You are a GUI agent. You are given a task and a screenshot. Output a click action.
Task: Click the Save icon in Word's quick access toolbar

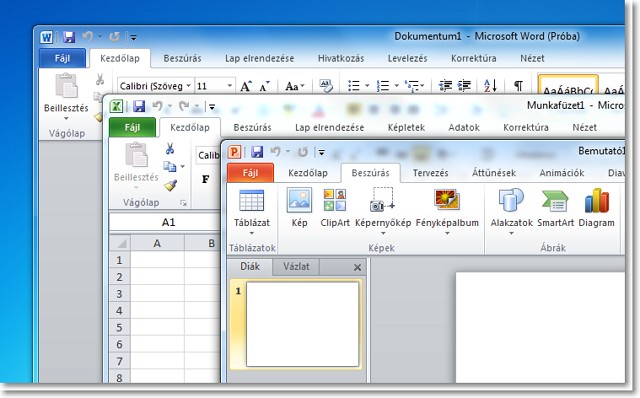[x=69, y=37]
